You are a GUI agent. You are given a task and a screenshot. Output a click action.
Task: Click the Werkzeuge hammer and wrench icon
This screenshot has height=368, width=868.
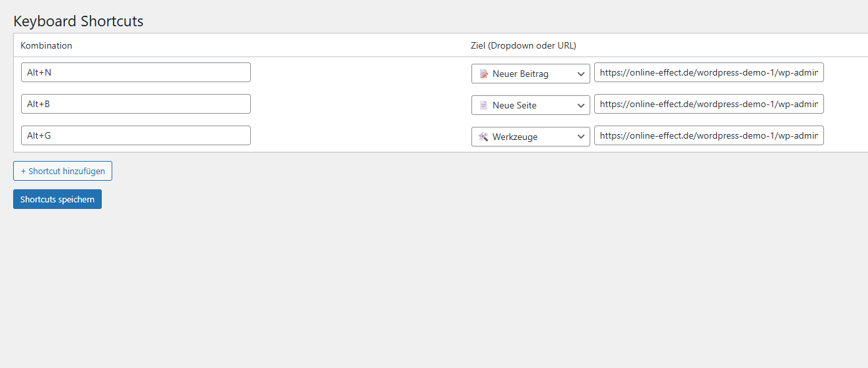coord(484,137)
